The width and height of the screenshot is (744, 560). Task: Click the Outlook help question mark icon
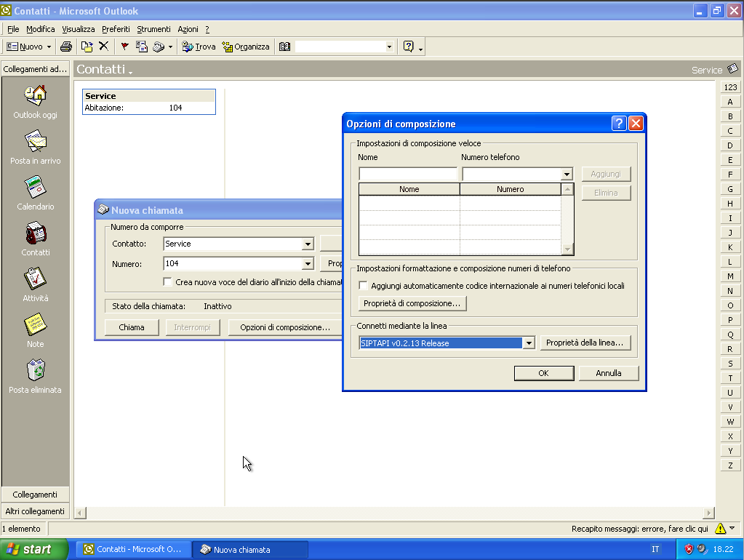pyautogui.click(x=408, y=47)
